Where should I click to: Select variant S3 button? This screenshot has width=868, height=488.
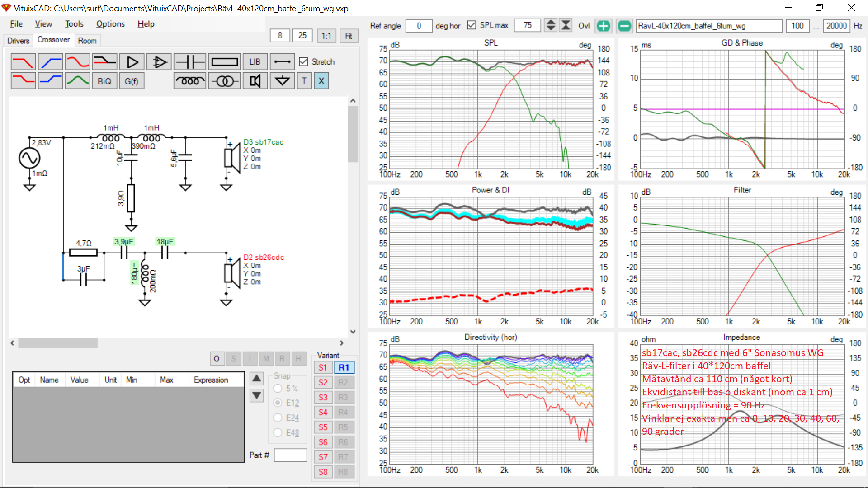(323, 397)
